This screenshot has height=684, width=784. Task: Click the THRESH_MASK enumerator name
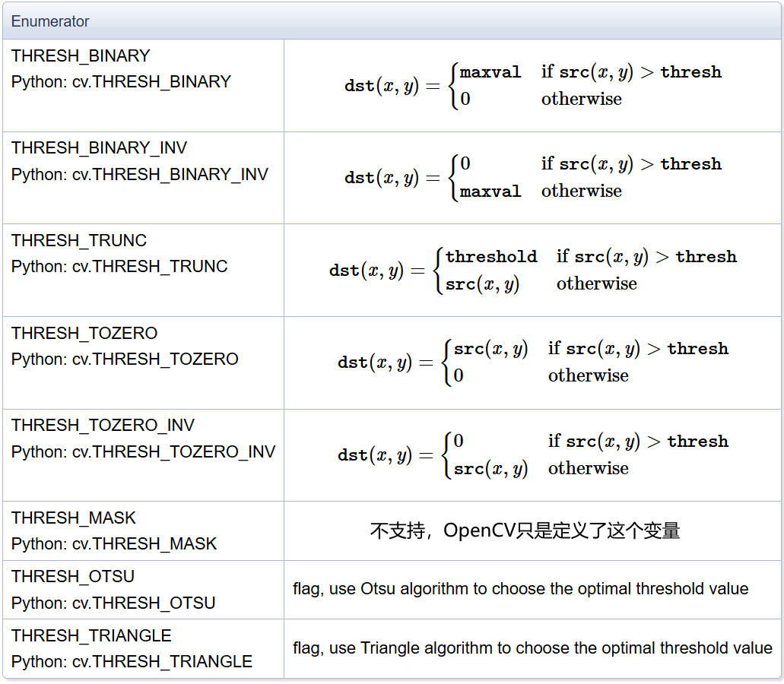tap(74, 518)
